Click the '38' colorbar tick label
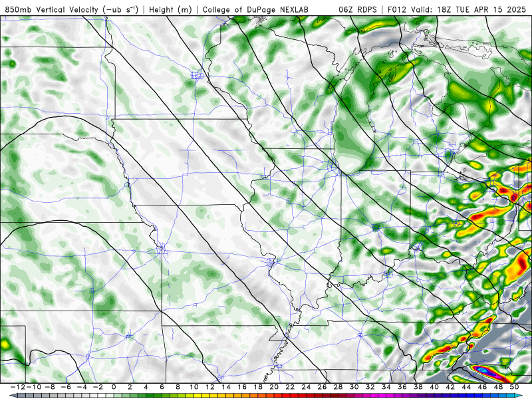532x399 pixels. (x=418, y=387)
